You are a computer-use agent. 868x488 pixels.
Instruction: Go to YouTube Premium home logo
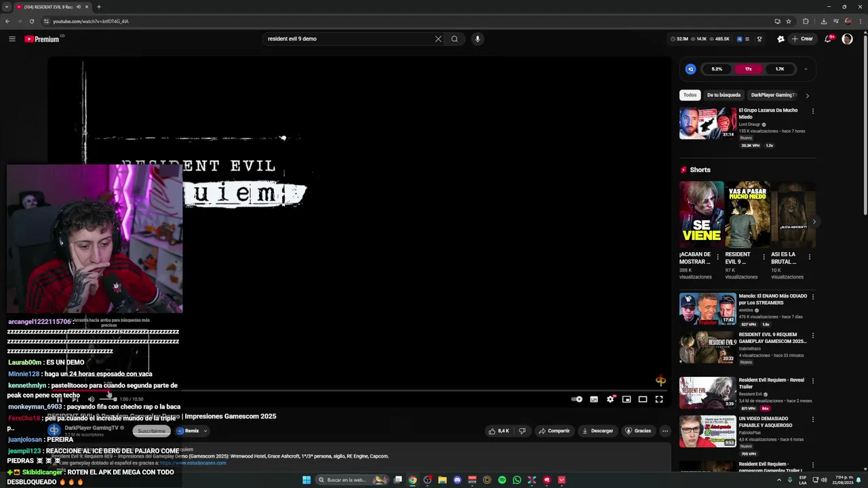click(42, 39)
